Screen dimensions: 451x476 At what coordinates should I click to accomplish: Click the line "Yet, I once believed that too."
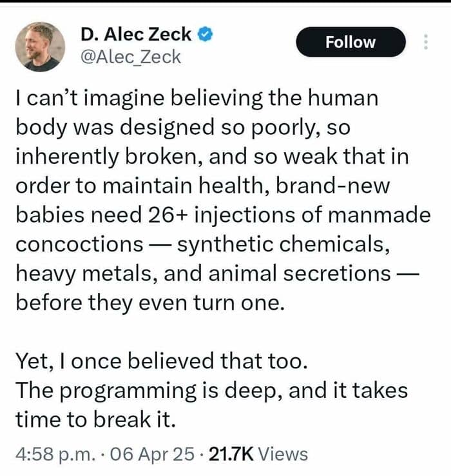coord(162,361)
